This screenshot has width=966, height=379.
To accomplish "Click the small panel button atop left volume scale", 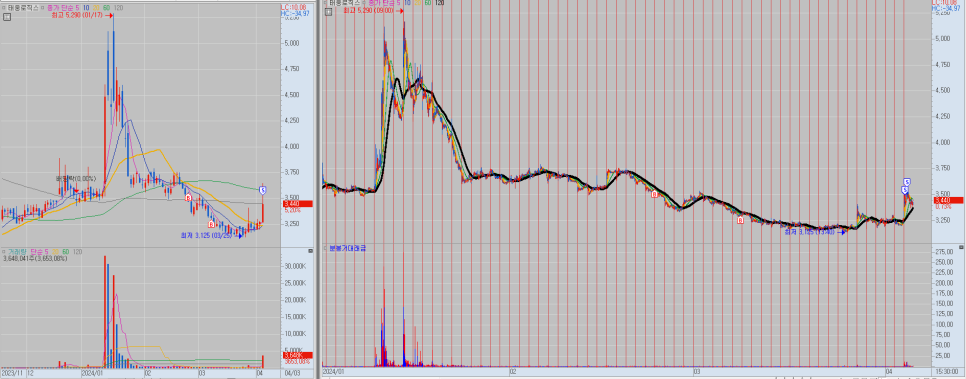I will tap(310, 251).
